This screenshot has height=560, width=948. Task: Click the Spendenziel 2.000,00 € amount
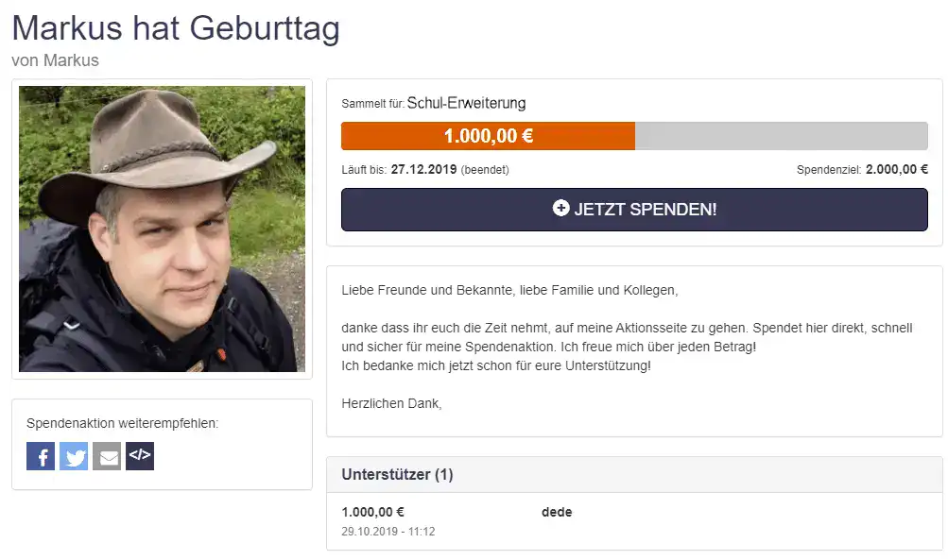pyautogui.click(x=896, y=170)
